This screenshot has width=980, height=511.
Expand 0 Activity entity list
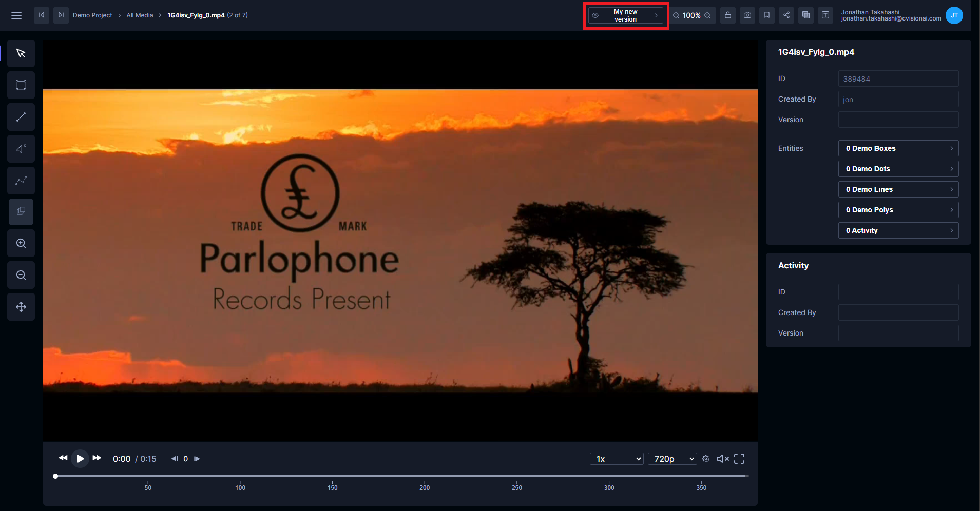tap(898, 230)
